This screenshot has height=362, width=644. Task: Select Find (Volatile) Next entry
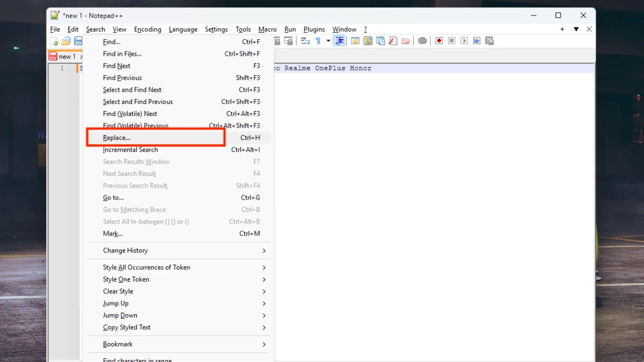tap(179, 114)
